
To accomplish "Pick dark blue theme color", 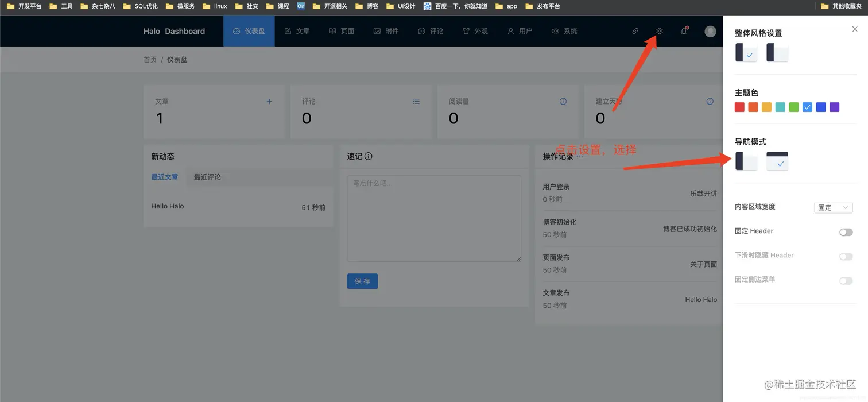I will click(x=821, y=107).
